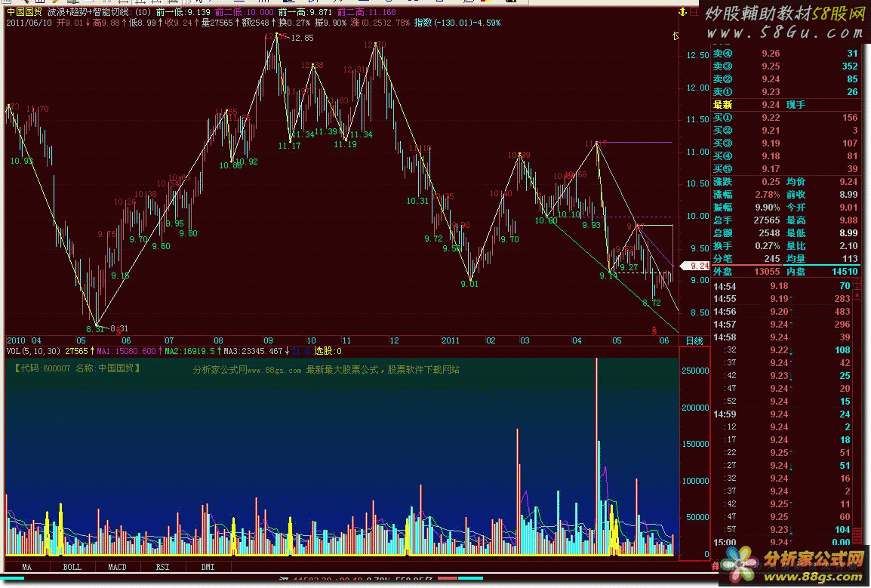Image resolution: width=871 pixels, height=588 pixels.
Task: Select the 买⑤ 9.17 bid row
Action: pyautogui.click(x=786, y=169)
